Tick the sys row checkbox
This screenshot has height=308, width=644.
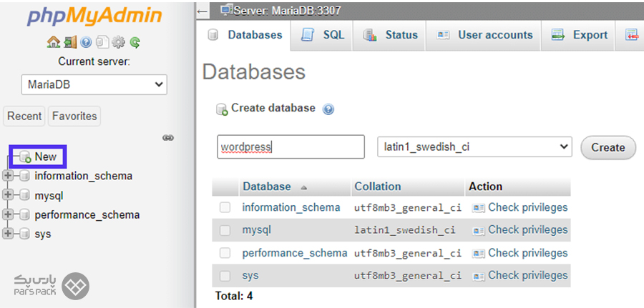[x=225, y=276]
